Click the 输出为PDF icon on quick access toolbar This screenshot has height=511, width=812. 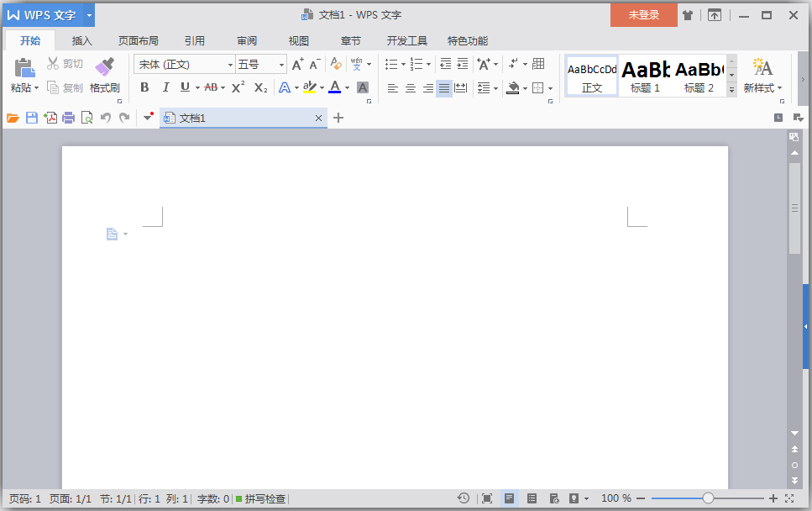coord(52,118)
